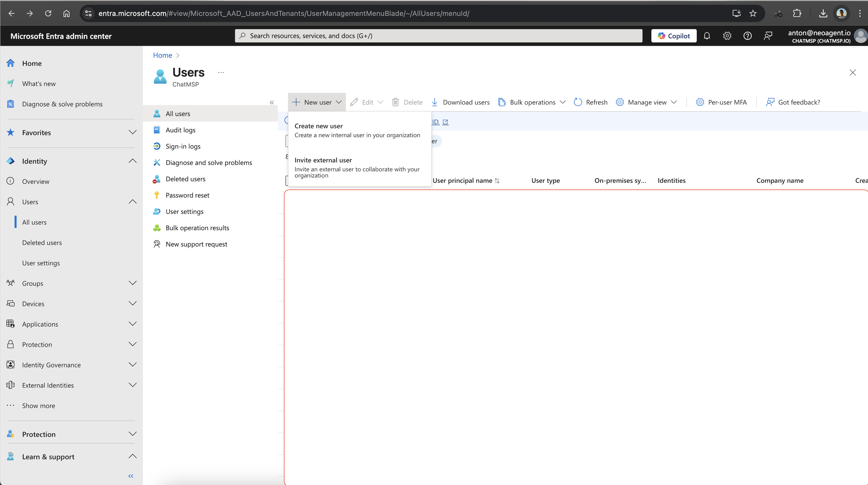The image size is (868, 485).
Task: Open the Bulk operations dropdown
Action: coord(532,102)
